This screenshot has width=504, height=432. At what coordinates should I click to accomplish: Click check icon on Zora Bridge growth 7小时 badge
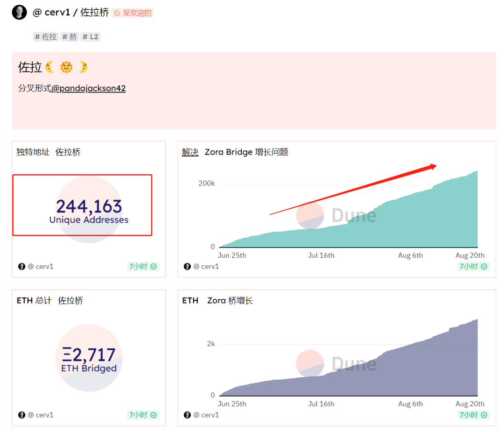pos(484,266)
